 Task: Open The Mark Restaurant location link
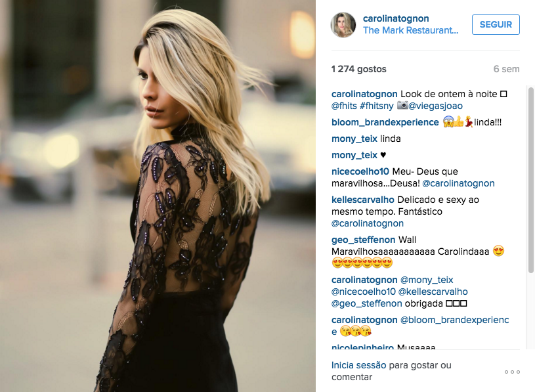point(411,30)
